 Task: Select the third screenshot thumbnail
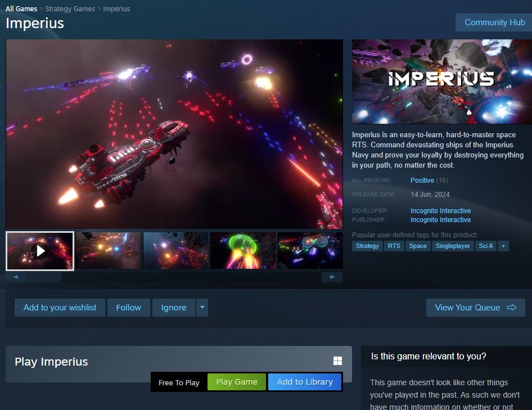click(x=175, y=250)
